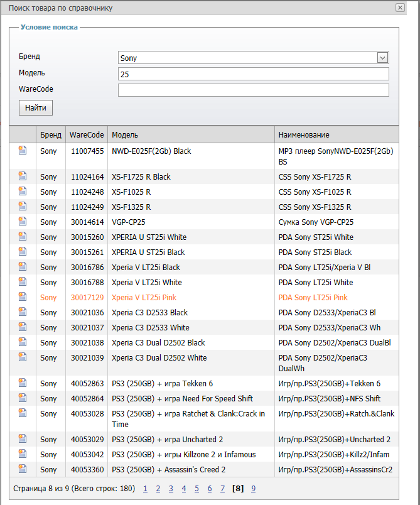This screenshot has width=420, height=505.
Task: Click the icon for Xperia V LT25i White
Action: (x=23, y=281)
